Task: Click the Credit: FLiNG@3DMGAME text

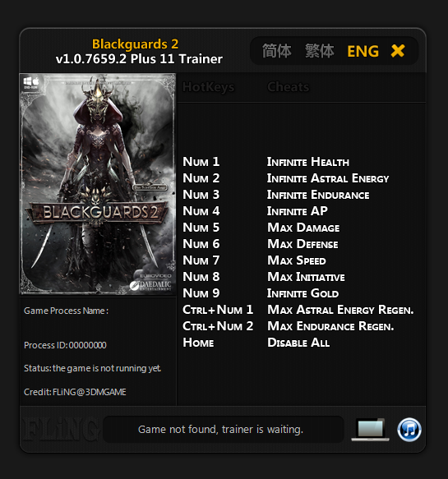Action: click(x=75, y=392)
